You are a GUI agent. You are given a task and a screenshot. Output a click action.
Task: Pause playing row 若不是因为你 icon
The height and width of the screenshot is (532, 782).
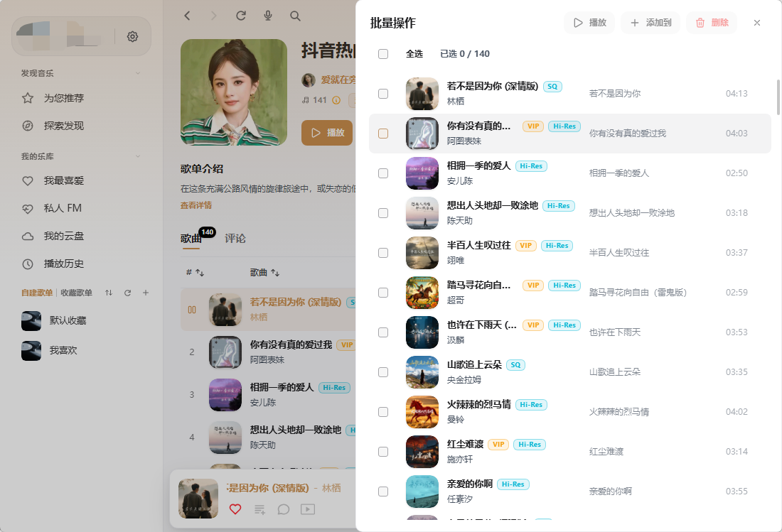click(192, 310)
